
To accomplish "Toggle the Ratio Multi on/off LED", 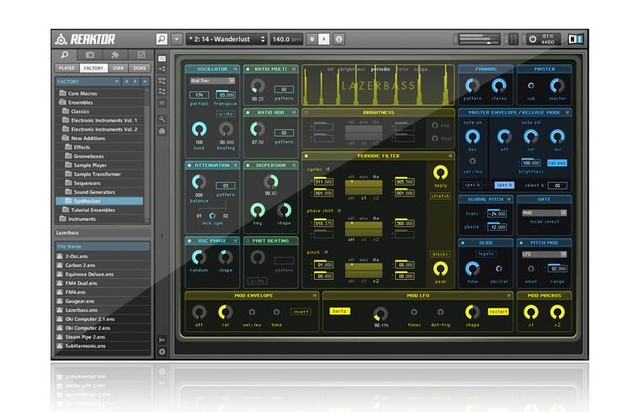I will pyautogui.click(x=248, y=69).
